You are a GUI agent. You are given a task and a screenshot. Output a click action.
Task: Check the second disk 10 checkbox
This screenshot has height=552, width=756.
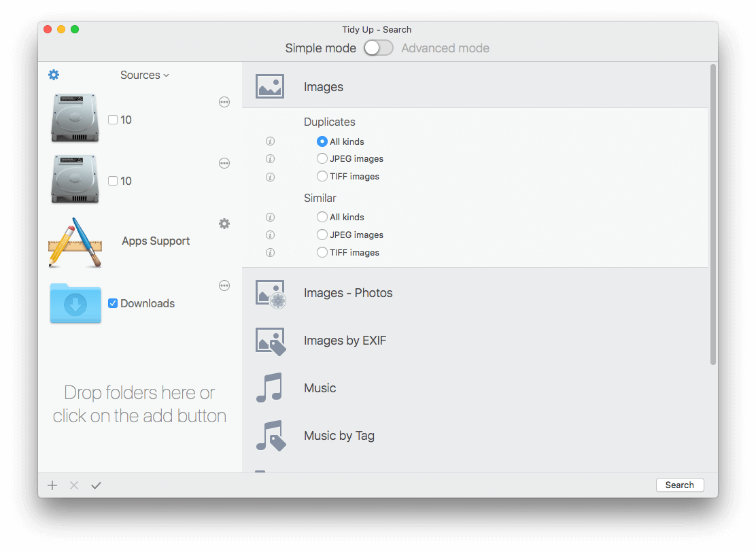coord(113,181)
